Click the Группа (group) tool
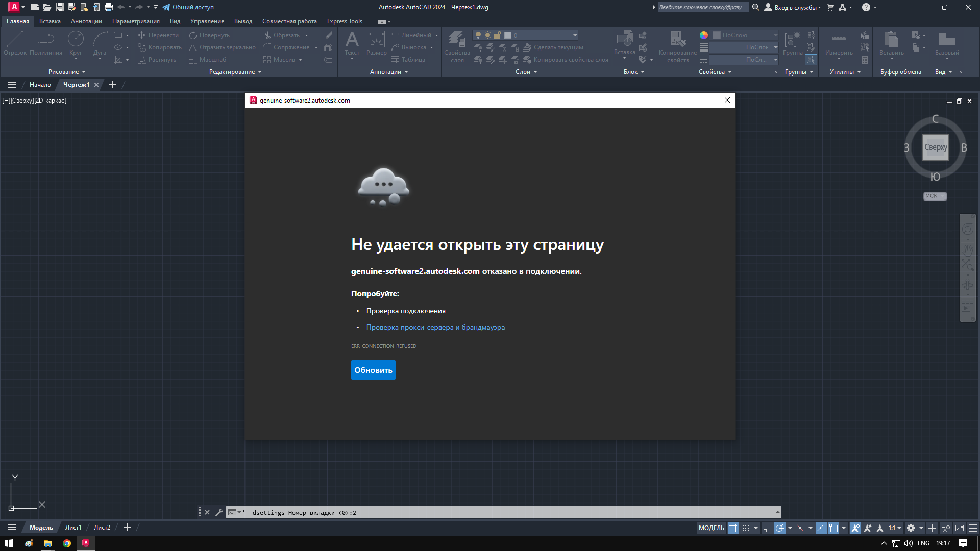Viewport: 980px width, 551px height. [793, 43]
